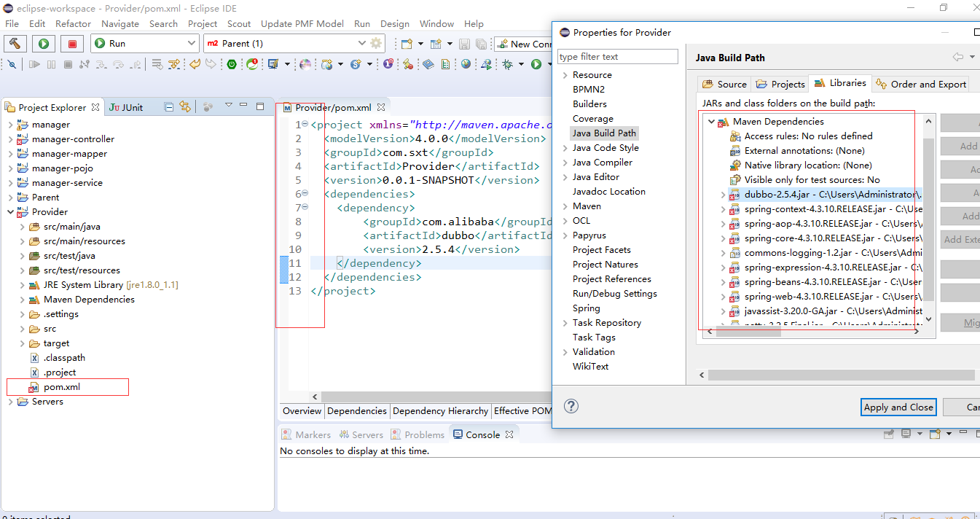
Task: Click the Terminate debug square icon
Action: click(68, 64)
